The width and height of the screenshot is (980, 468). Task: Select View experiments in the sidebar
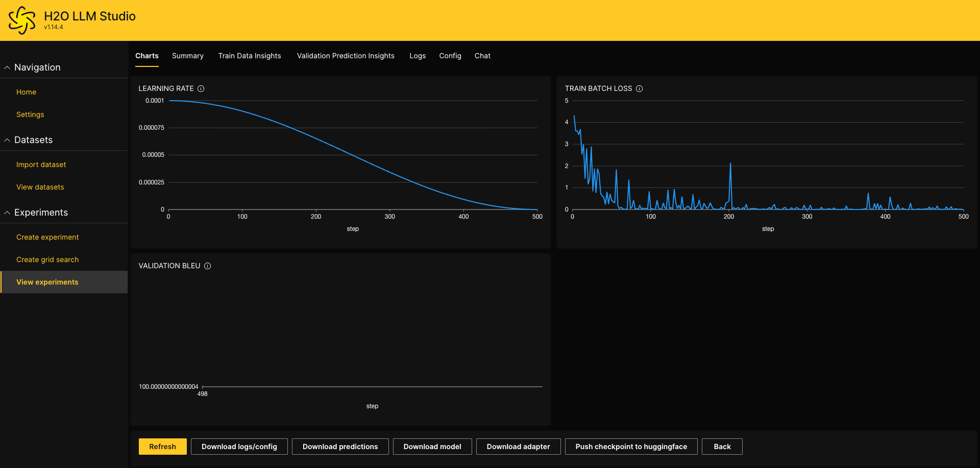click(64, 282)
